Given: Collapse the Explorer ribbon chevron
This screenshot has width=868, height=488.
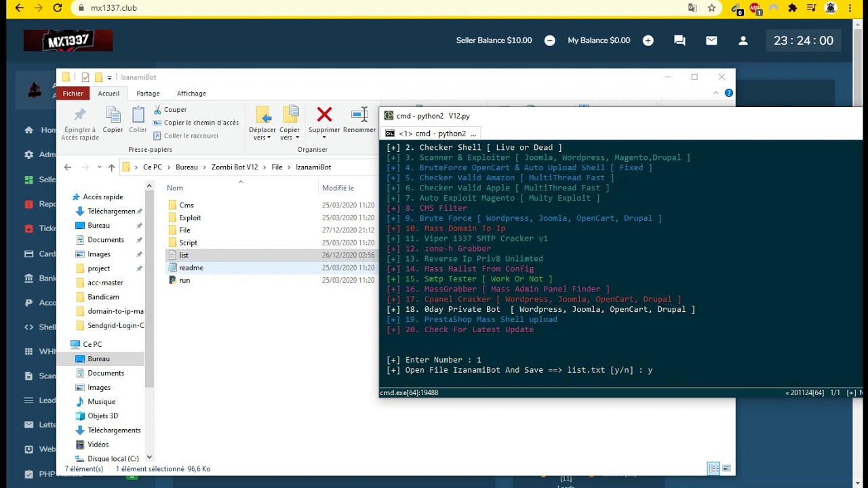Looking at the screenshot, I should tap(716, 93).
